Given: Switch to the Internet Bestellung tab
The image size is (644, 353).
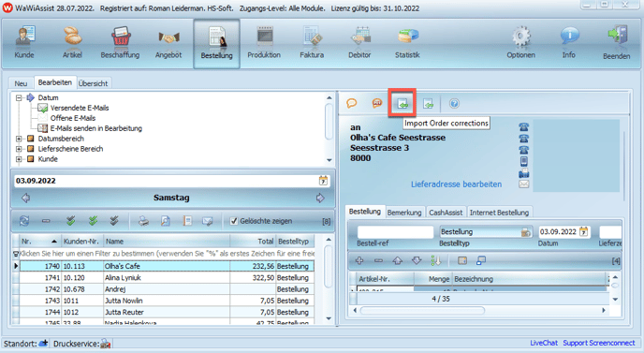Looking at the screenshot, I should click(500, 213).
